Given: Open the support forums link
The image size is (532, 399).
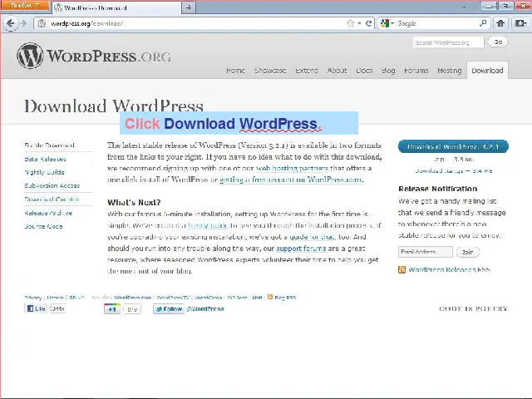Looking at the screenshot, I should 301,249.
